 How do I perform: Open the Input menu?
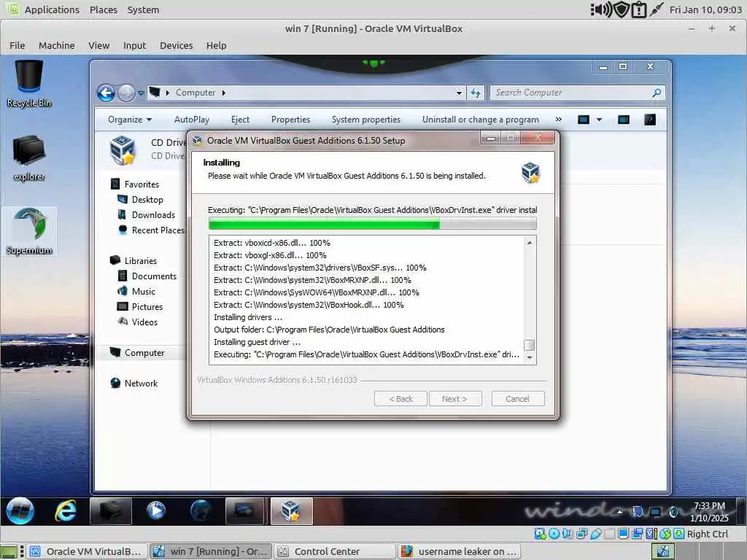tap(134, 45)
